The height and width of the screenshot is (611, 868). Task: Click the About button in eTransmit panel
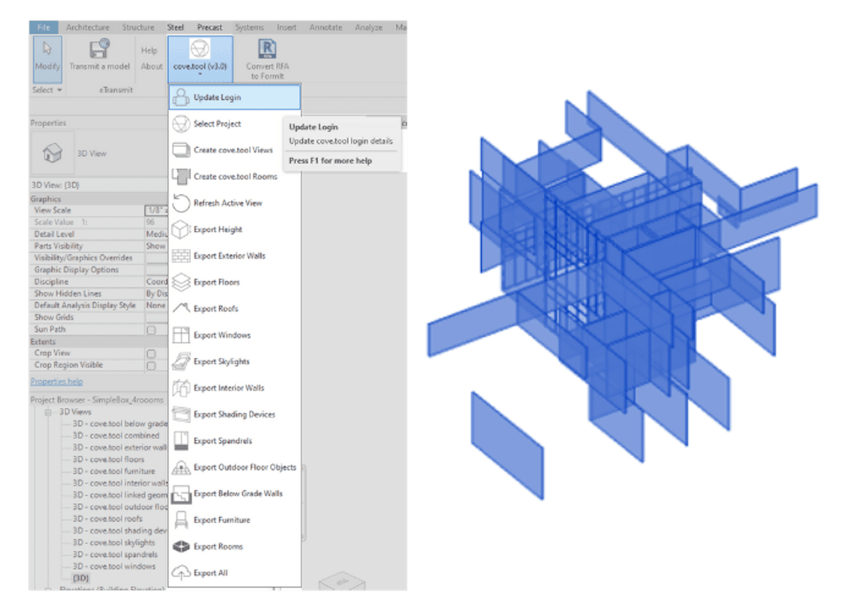point(152,66)
